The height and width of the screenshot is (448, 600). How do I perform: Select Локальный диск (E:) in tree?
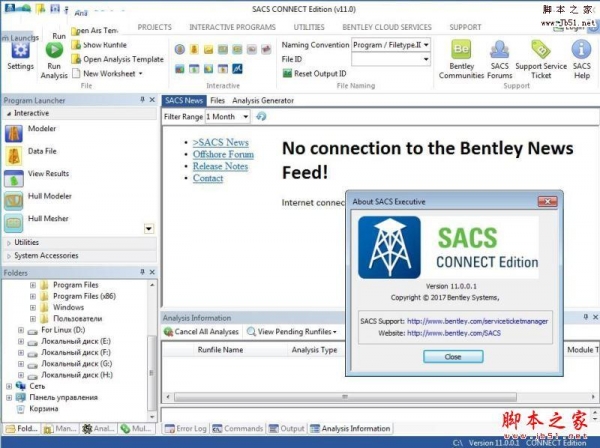[76, 341]
